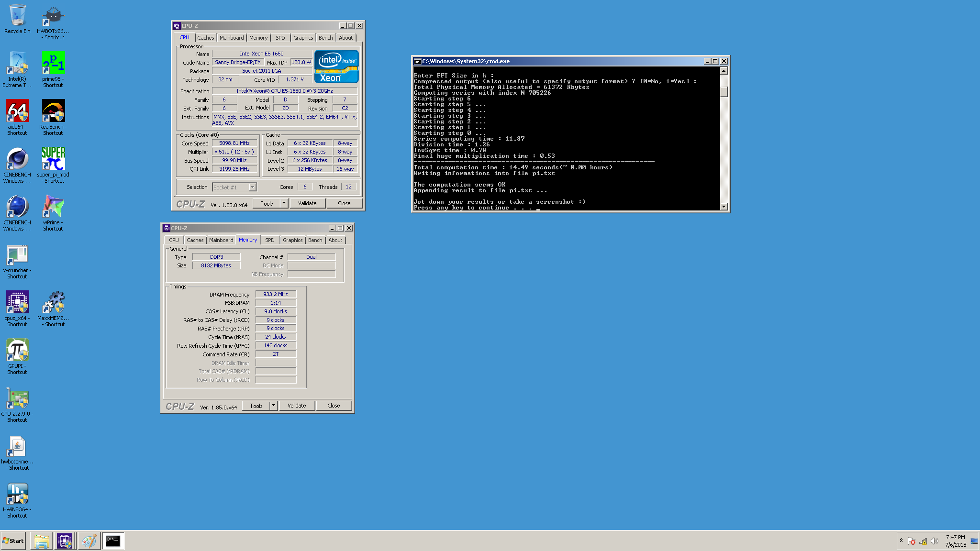Launch hwbotprime shortcut icon
This screenshot has width=980, height=551.
[17, 452]
